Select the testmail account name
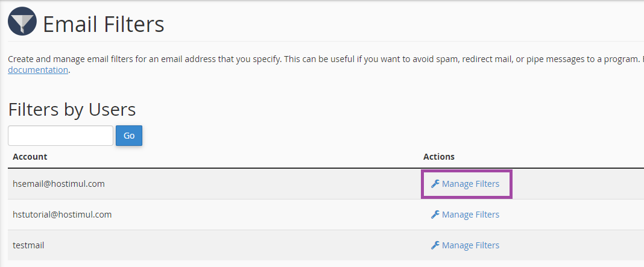Viewport: 644px width, 267px height. 28,245
